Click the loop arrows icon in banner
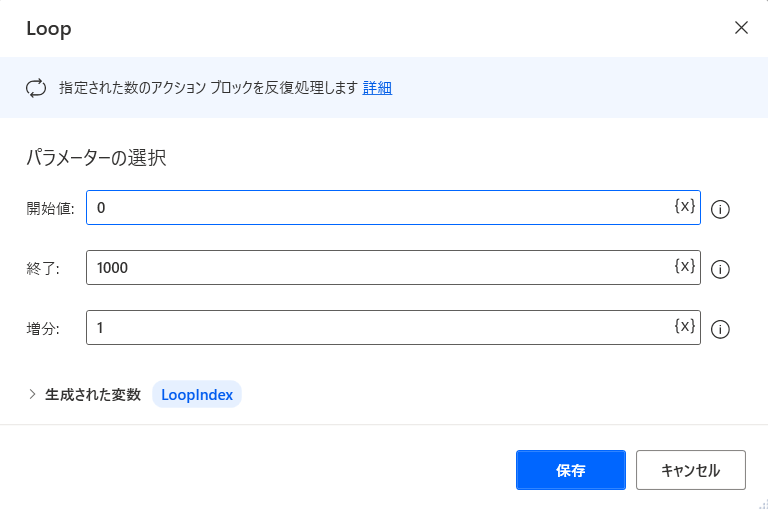The image size is (768, 510). pyautogui.click(x=36, y=88)
